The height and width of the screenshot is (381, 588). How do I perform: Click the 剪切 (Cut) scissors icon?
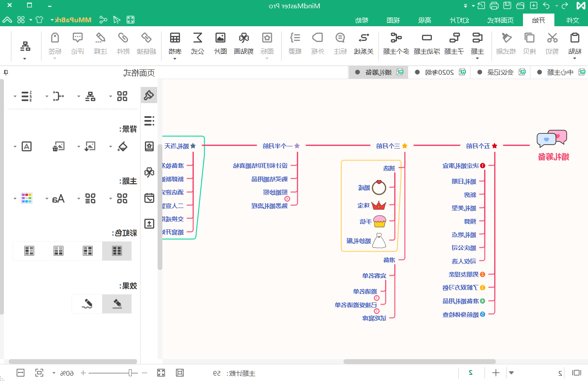coord(553,38)
